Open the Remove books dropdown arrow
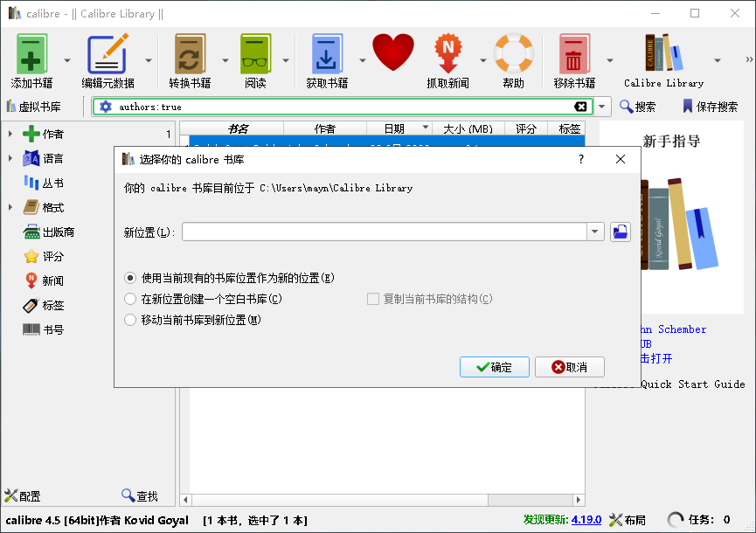 (610, 60)
